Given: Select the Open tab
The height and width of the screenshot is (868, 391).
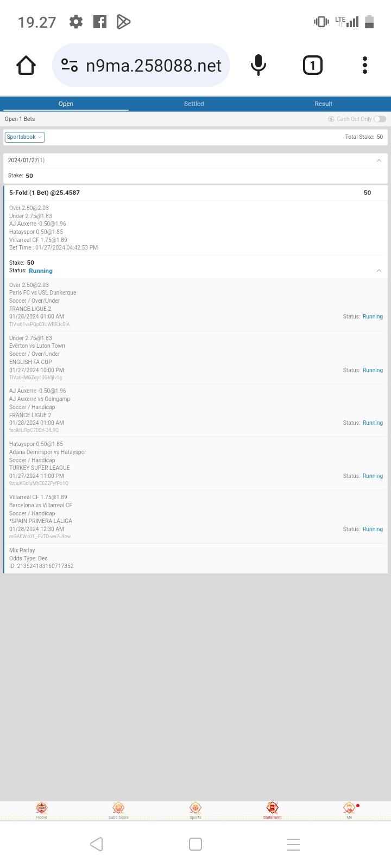Looking at the screenshot, I should [x=66, y=104].
